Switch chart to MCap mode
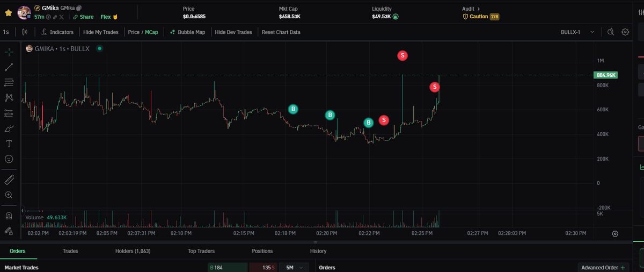This screenshot has width=644, height=272. click(x=151, y=32)
